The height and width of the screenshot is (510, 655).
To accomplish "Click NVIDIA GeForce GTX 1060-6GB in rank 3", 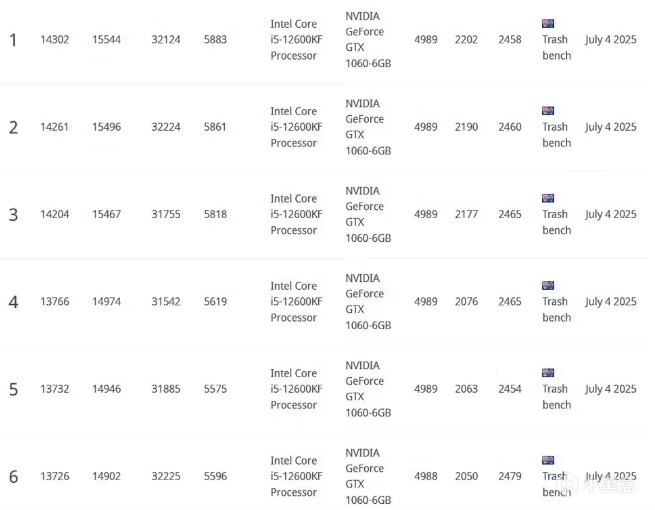I will (368, 214).
